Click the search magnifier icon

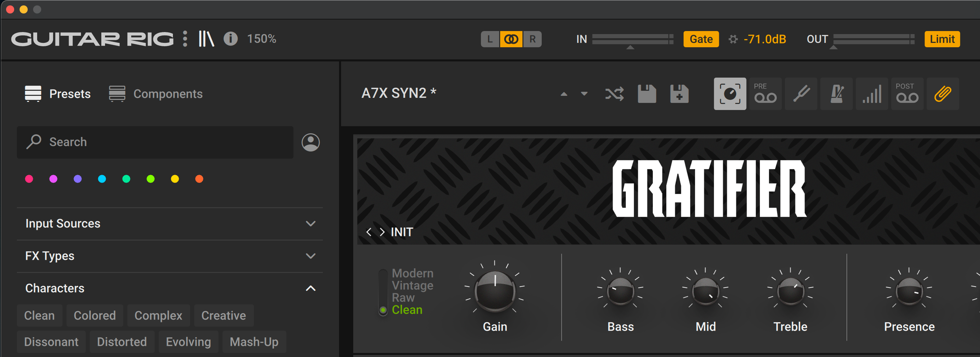[x=34, y=142]
